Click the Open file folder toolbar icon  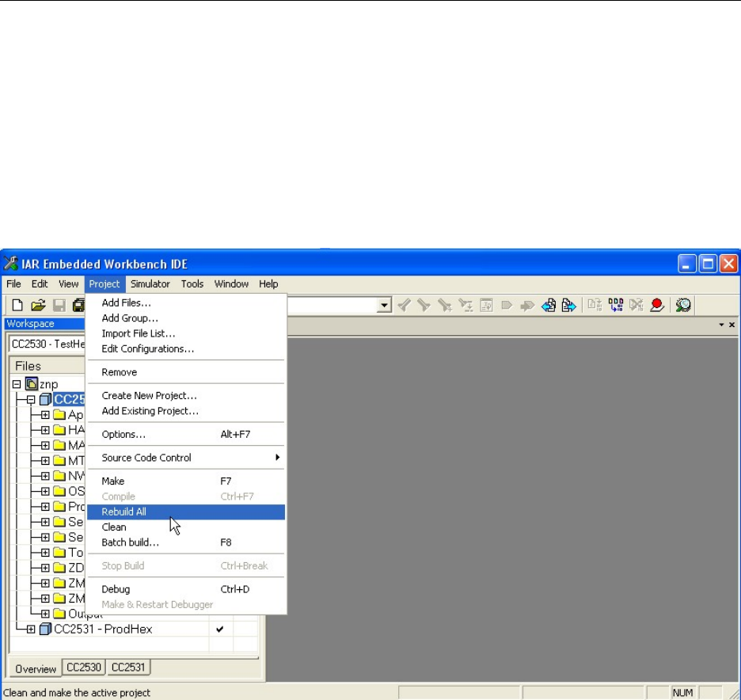38,306
